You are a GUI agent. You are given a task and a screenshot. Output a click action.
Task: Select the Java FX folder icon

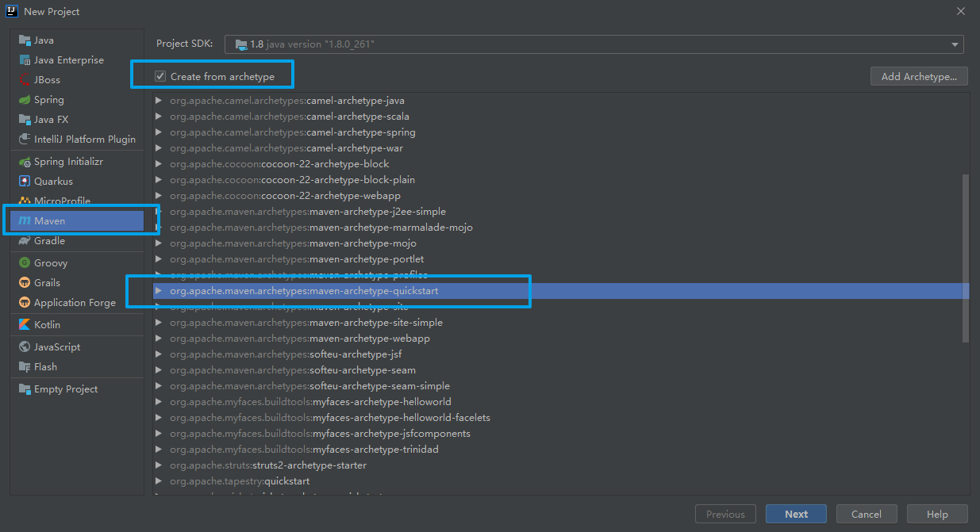(x=25, y=120)
